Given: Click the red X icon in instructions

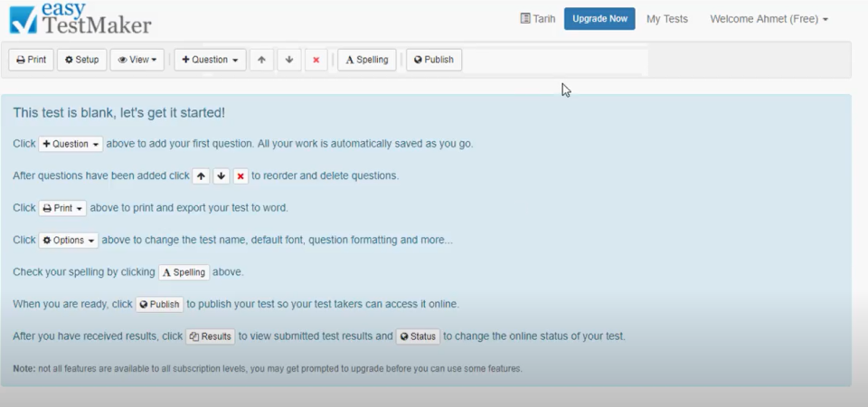Looking at the screenshot, I should pyautogui.click(x=241, y=176).
